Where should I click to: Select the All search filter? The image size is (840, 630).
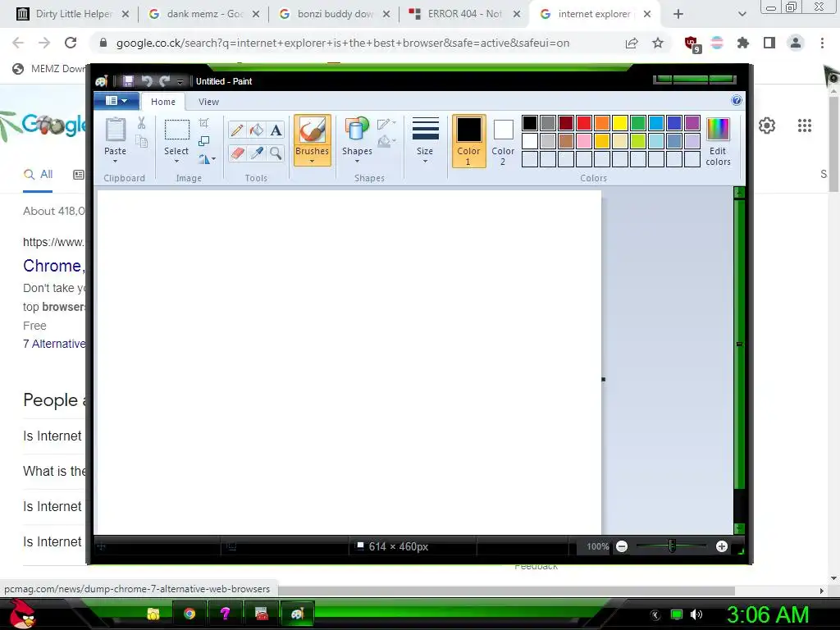coord(38,174)
